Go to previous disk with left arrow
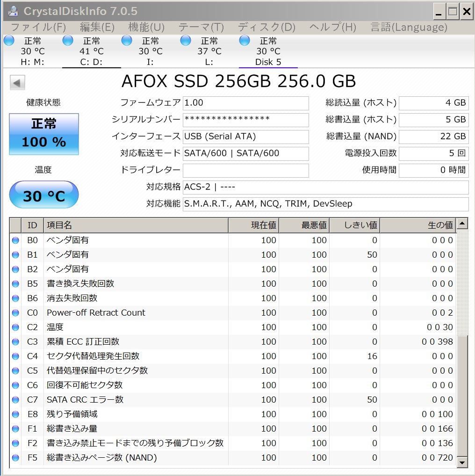Viewport: 475px width, 476px height. coord(17,83)
